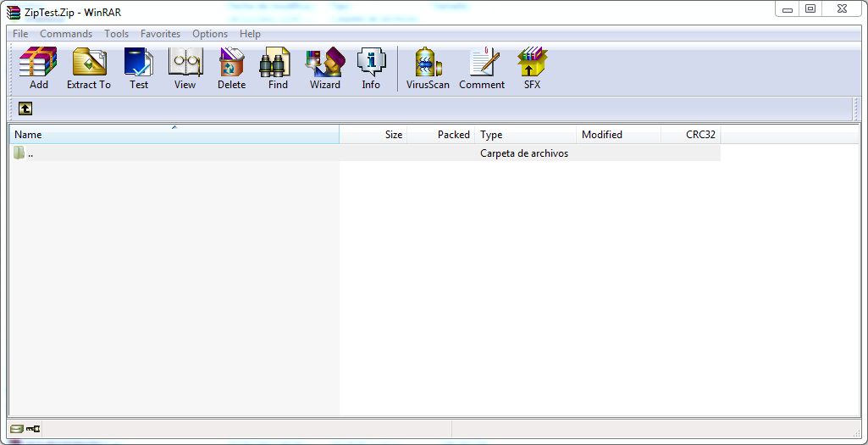This screenshot has height=445, width=868.
Task: Start VirusScan on the archive
Action: pos(428,68)
